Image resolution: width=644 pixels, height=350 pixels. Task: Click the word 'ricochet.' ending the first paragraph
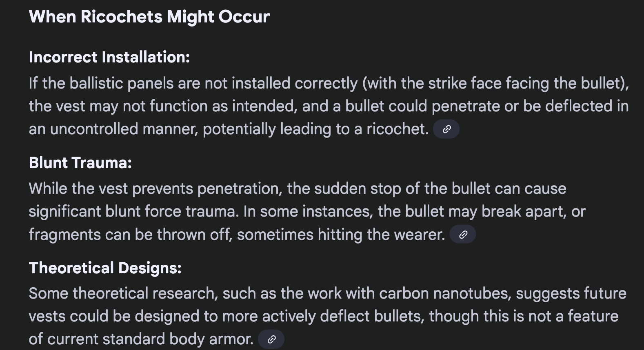397,129
